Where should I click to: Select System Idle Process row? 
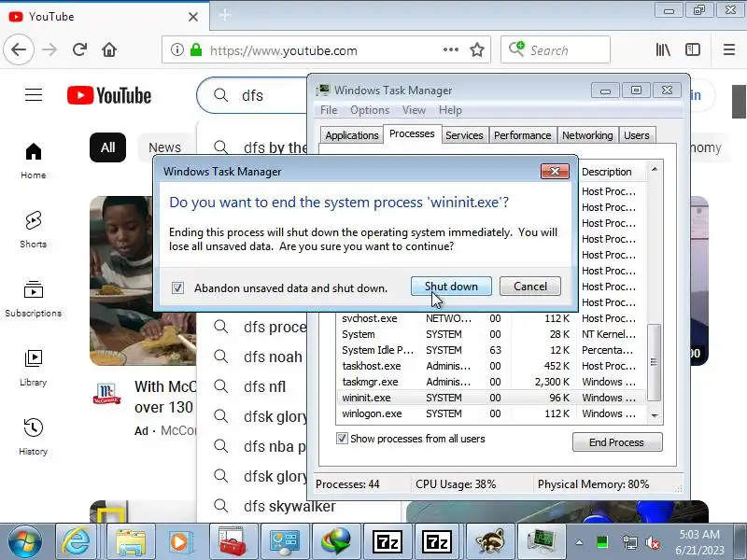pyautogui.click(x=492, y=350)
